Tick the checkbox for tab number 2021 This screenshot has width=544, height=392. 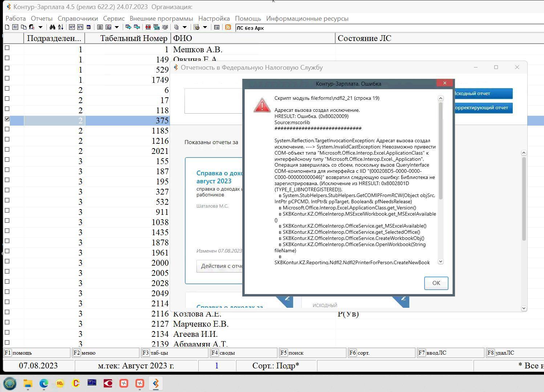(x=7, y=150)
